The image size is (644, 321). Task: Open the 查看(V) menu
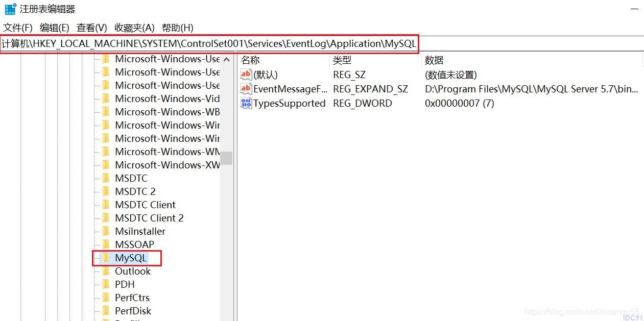92,28
